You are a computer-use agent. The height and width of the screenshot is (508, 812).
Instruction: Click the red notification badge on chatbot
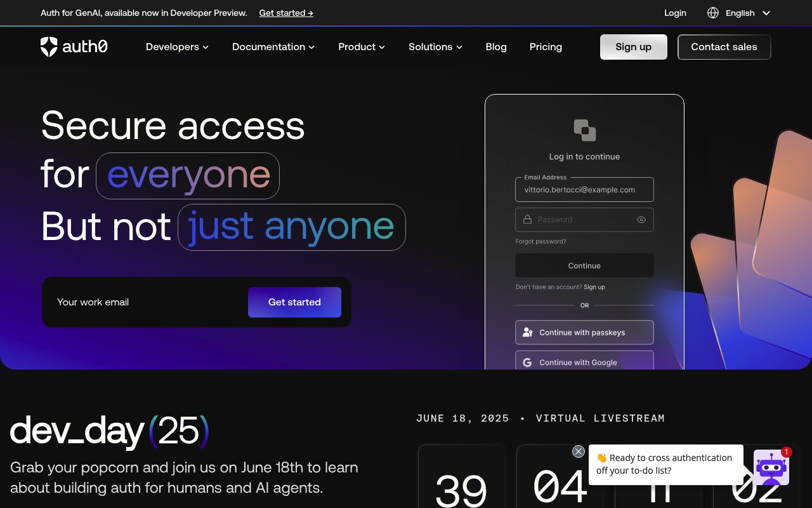(x=787, y=452)
